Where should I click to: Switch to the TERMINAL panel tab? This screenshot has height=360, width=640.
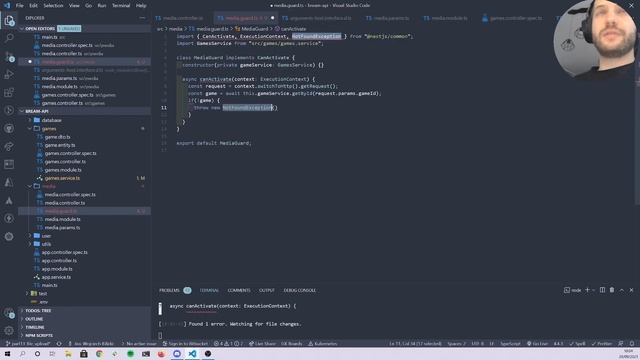pos(209,290)
